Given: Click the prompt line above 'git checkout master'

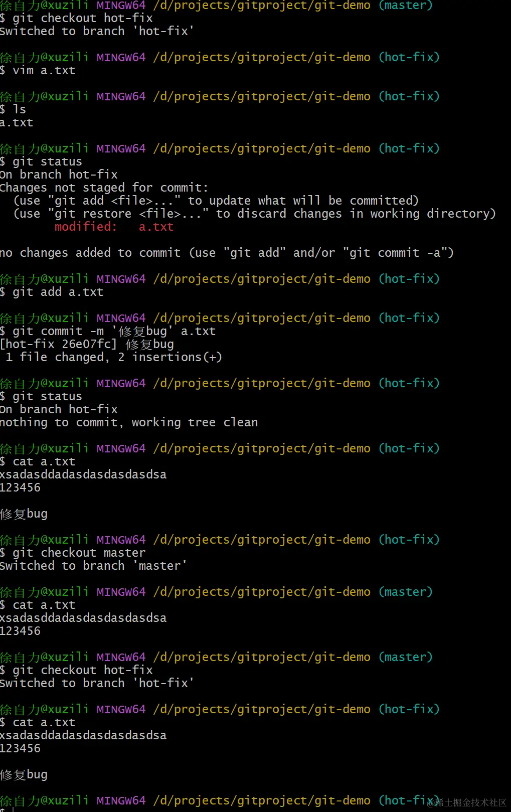Looking at the screenshot, I should [x=220, y=540].
